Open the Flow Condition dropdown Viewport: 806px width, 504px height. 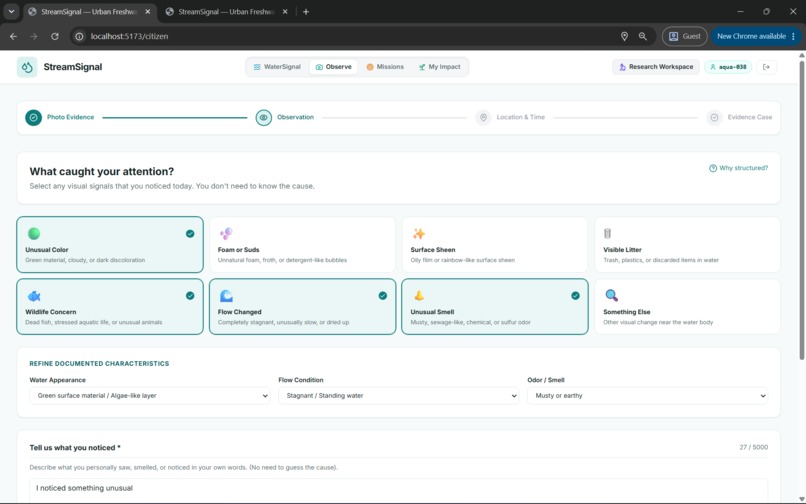click(398, 395)
